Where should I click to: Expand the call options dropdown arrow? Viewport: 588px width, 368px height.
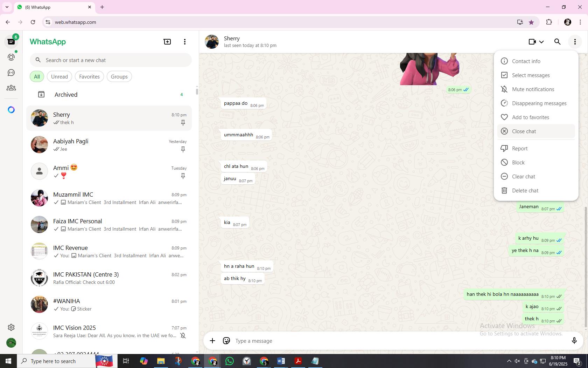click(x=541, y=42)
